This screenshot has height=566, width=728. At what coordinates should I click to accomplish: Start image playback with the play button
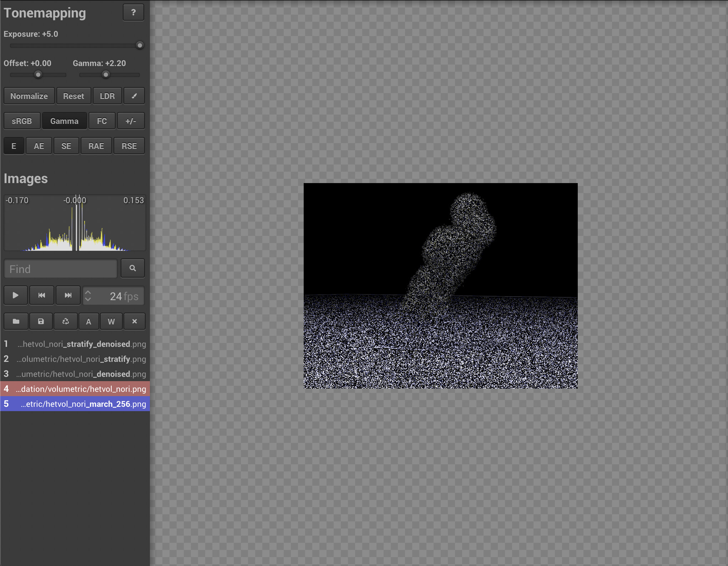pos(16,295)
